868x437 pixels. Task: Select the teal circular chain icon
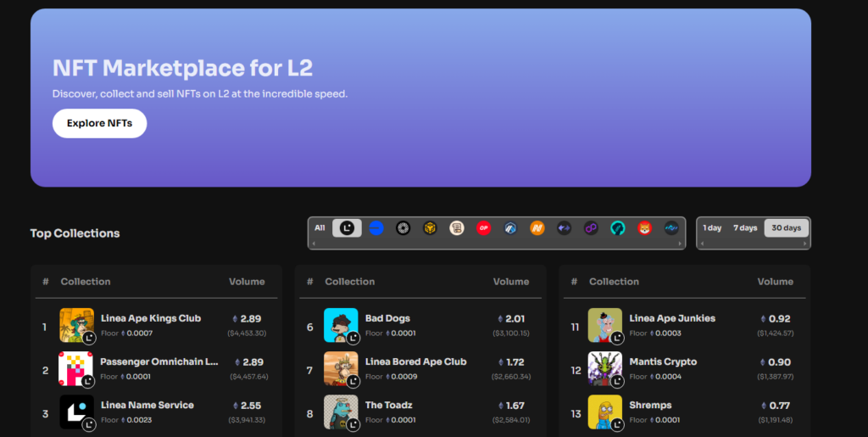click(x=618, y=227)
